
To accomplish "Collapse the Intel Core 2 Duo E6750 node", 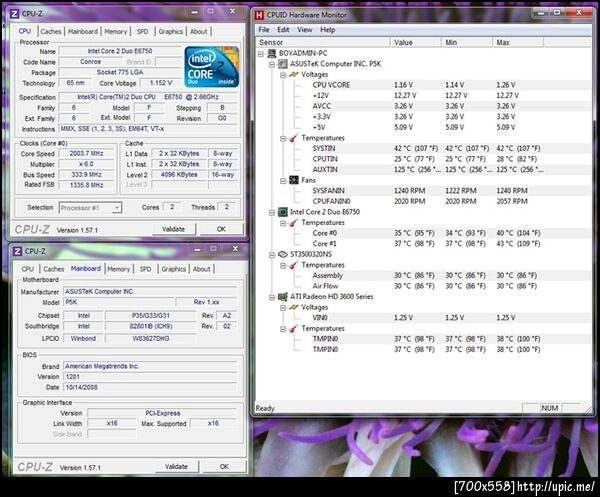I will click(272, 212).
